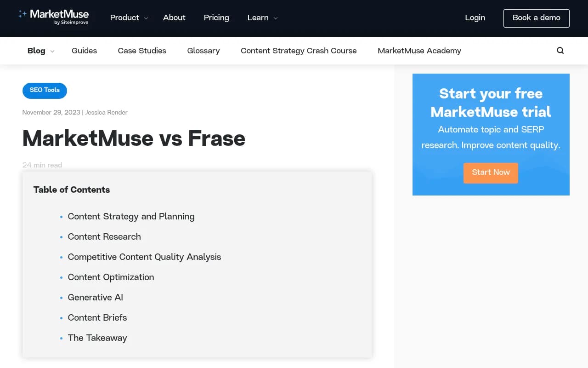The image size is (588, 368).
Task: Open the Product navigation item
Action: pos(124,17)
